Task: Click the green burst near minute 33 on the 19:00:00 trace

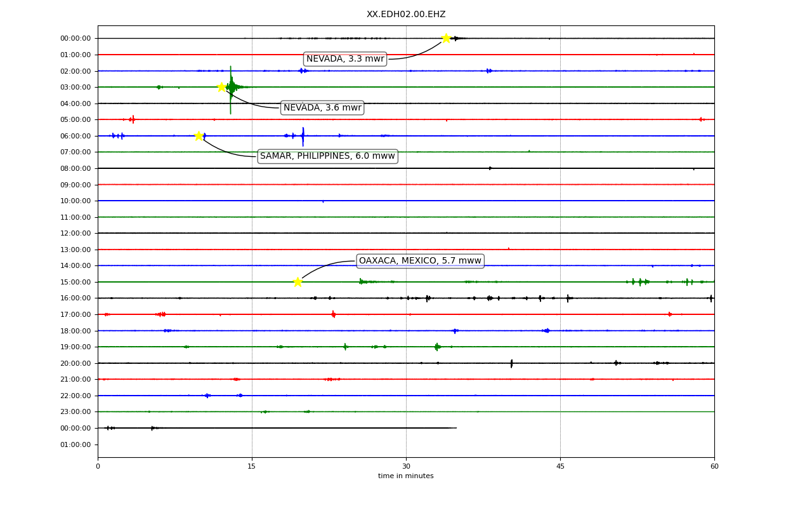Action: (x=437, y=347)
